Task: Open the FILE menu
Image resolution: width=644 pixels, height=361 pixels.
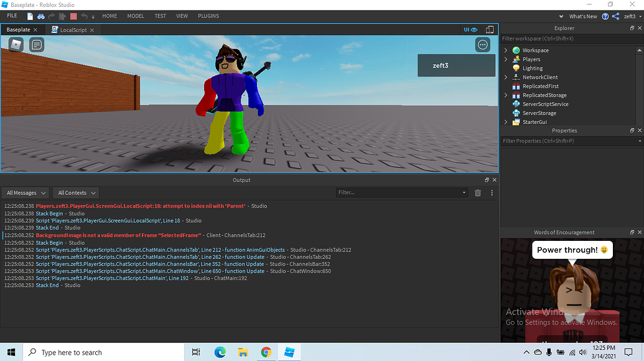Action: (x=12, y=16)
